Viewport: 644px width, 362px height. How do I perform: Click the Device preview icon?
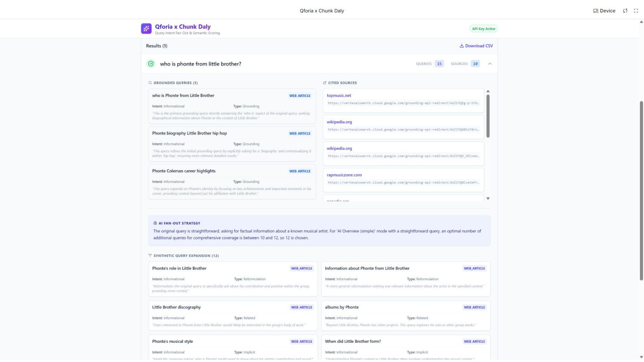click(x=596, y=11)
